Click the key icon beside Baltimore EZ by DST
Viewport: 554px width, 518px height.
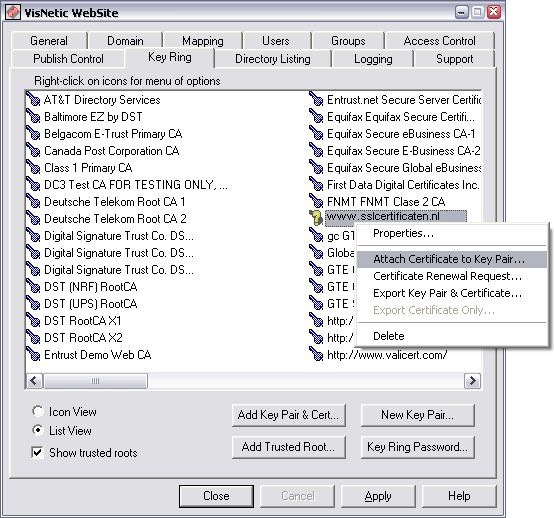click(x=34, y=117)
